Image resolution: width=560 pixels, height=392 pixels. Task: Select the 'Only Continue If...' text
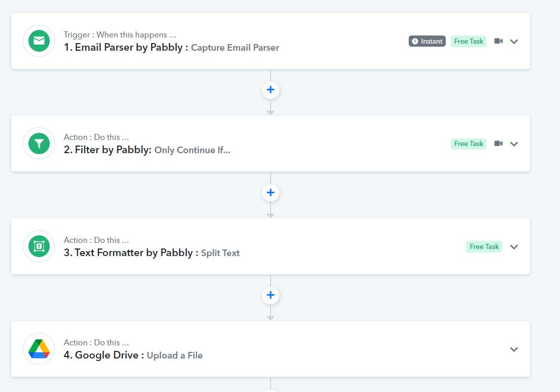(x=192, y=150)
